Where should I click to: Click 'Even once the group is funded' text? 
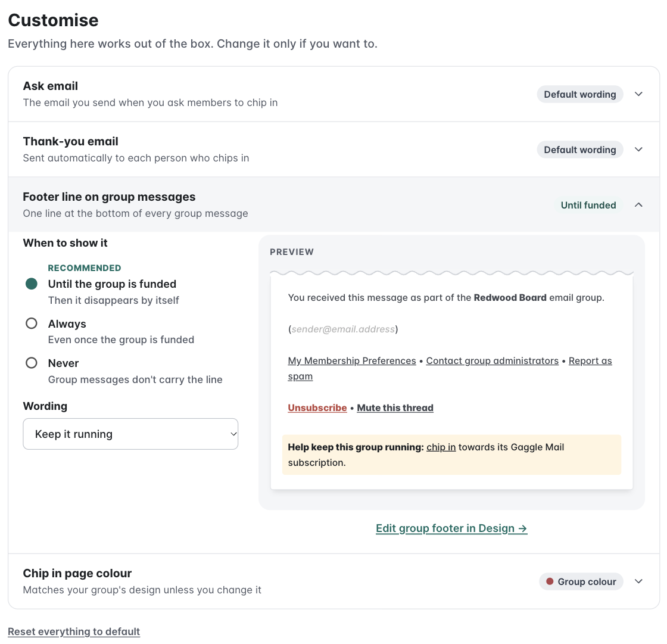[121, 340]
